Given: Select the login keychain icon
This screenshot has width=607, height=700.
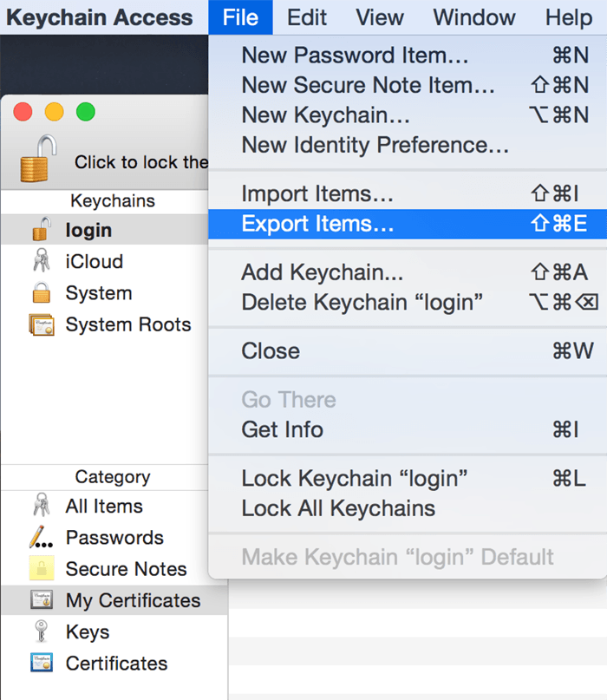Looking at the screenshot, I should tap(41, 230).
